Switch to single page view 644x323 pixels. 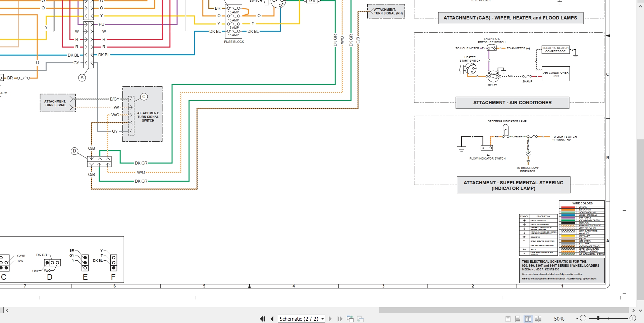[508, 319]
